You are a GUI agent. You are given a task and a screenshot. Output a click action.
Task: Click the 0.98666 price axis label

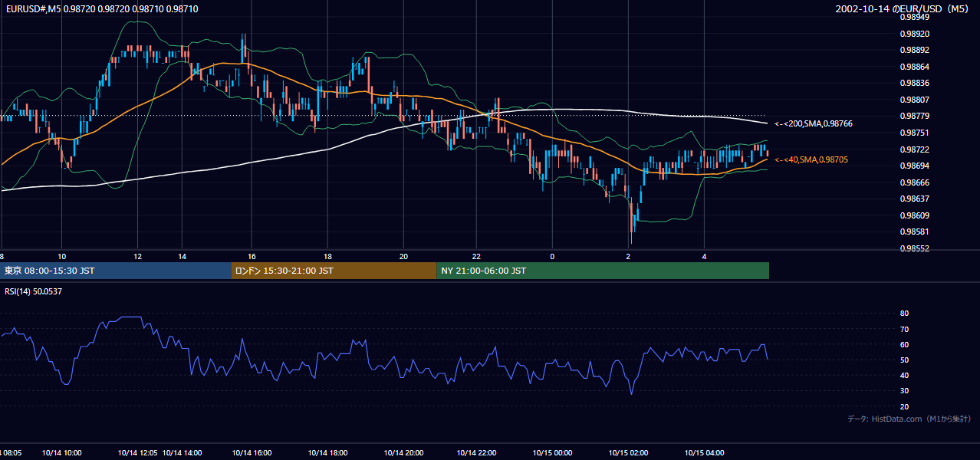[914, 182]
